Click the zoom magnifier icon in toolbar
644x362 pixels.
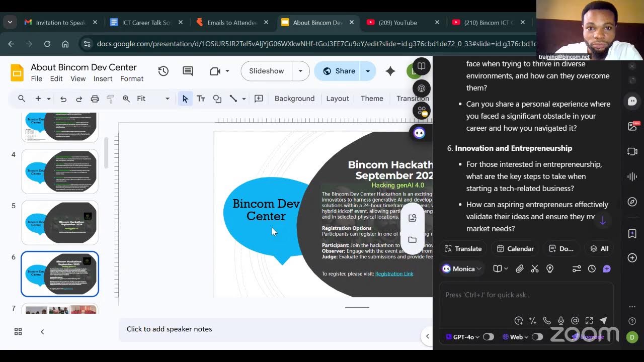pyautogui.click(x=126, y=99)
